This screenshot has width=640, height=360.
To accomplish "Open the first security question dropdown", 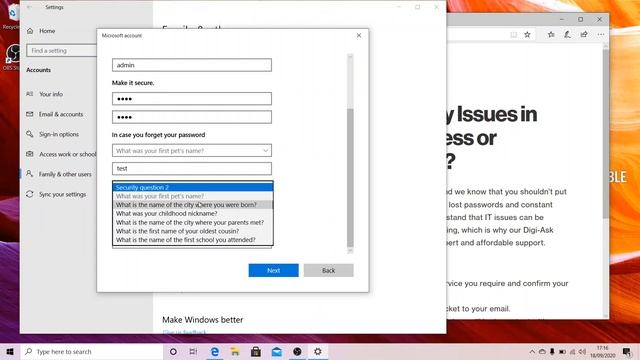I will pos(192,151).
